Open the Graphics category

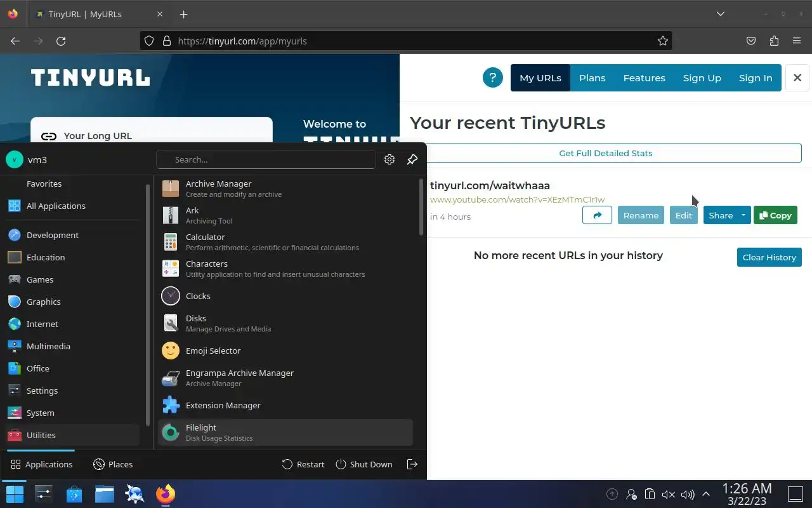tap(72, 302)
